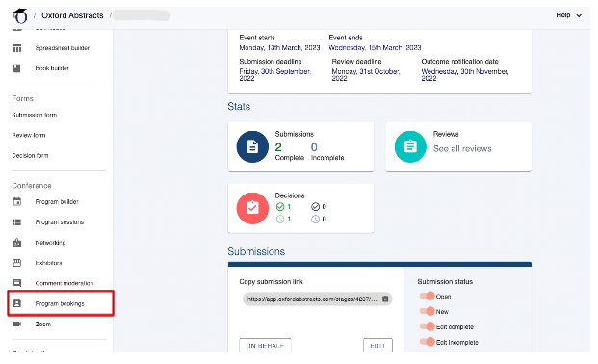Toggle the Open submission status switch

point(428,296)
